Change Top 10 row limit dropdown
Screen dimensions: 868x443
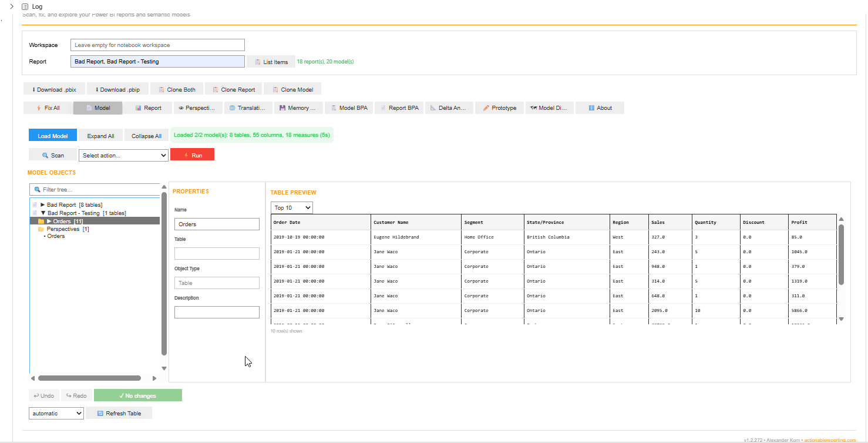pos(291,207)
